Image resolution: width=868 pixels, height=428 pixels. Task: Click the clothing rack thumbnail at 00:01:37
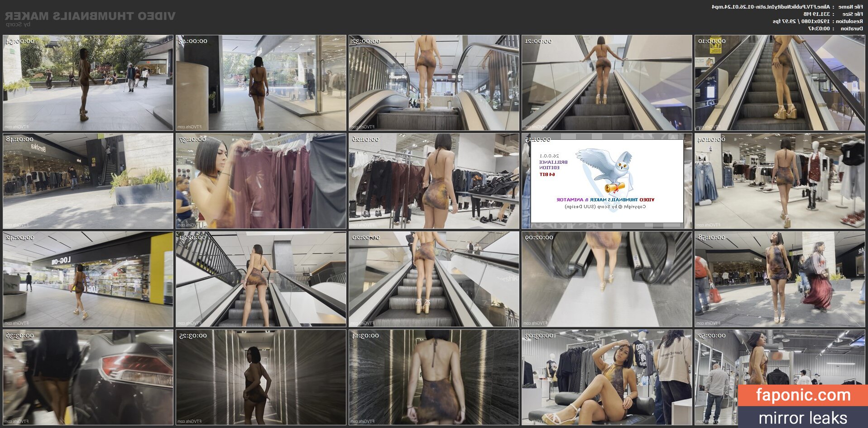(x=261, y=181)
